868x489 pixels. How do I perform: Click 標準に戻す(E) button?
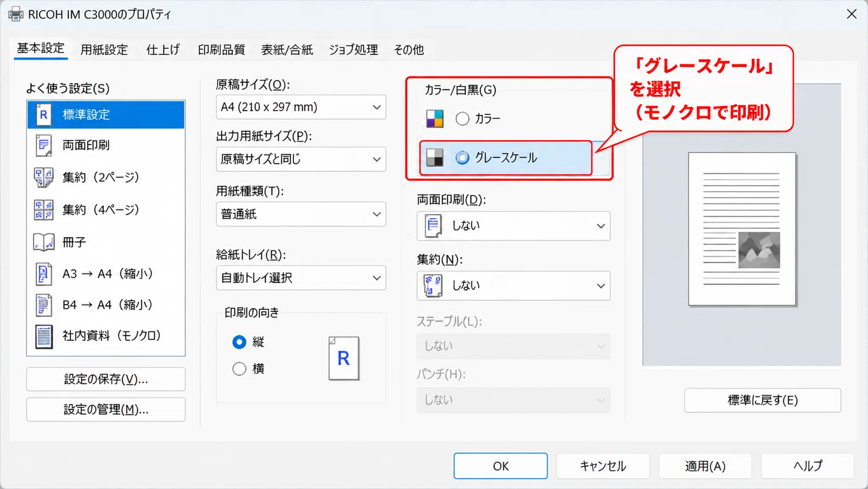pyautogui.click(x=763, y=400)
